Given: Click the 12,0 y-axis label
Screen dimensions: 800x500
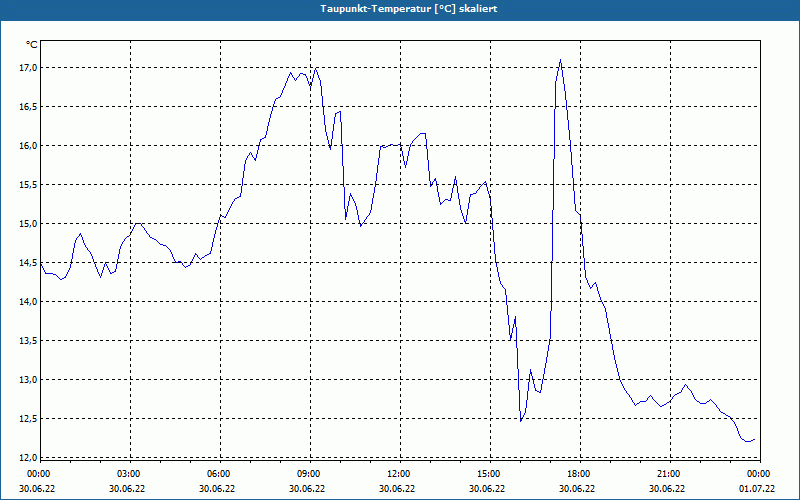Looking at the screenshot, I should 27,458.
